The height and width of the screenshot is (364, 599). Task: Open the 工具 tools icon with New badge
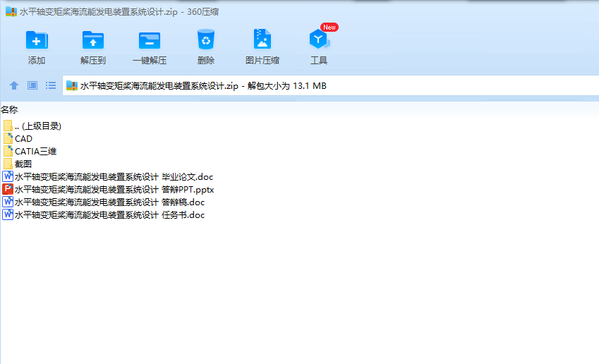(319, 39)
